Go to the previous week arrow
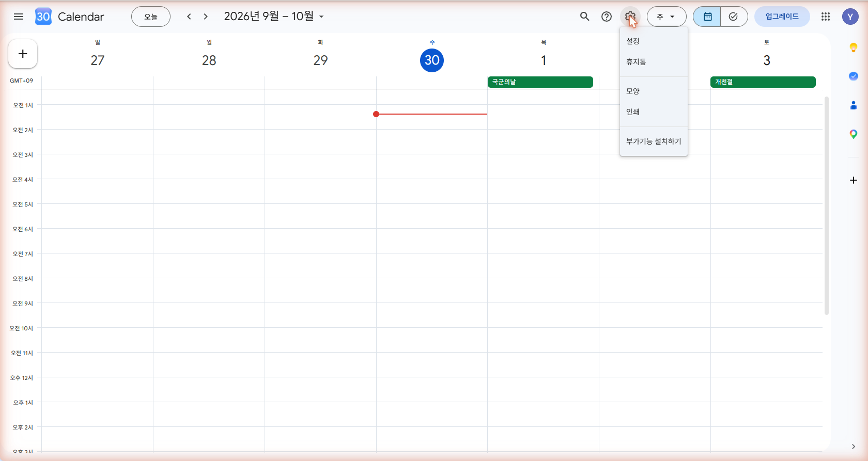The height and width of the screenshot is (461, 868). pos(189,17)
